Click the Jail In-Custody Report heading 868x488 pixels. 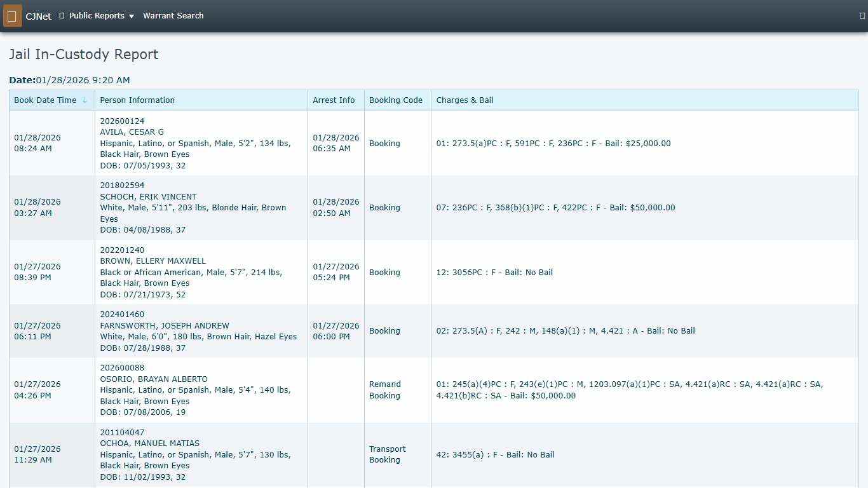point(84,55)
